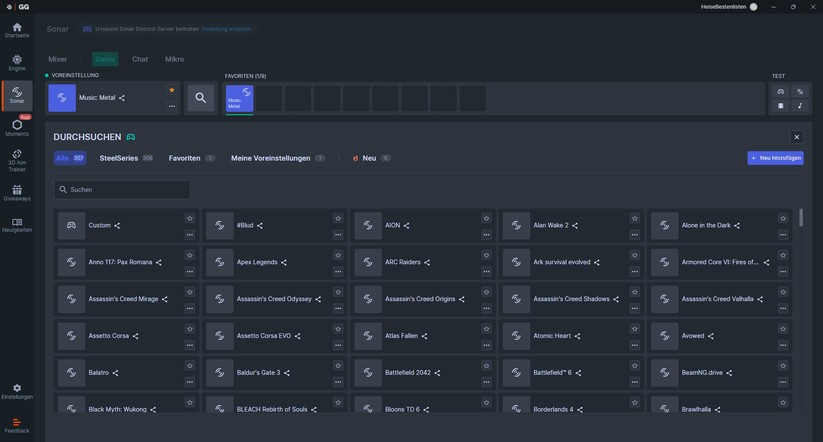Go to Giveaways in the sidebar

[17, 192]
